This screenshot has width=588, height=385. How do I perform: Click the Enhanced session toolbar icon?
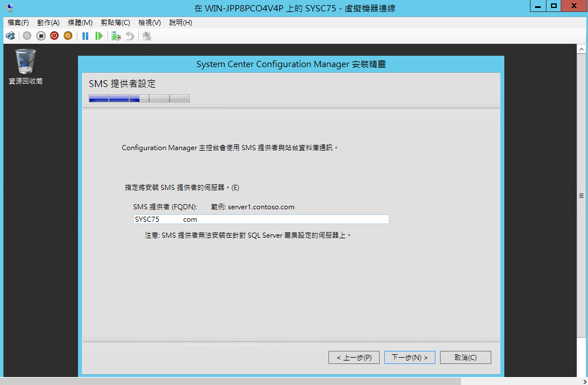click(x=147, y=36)
